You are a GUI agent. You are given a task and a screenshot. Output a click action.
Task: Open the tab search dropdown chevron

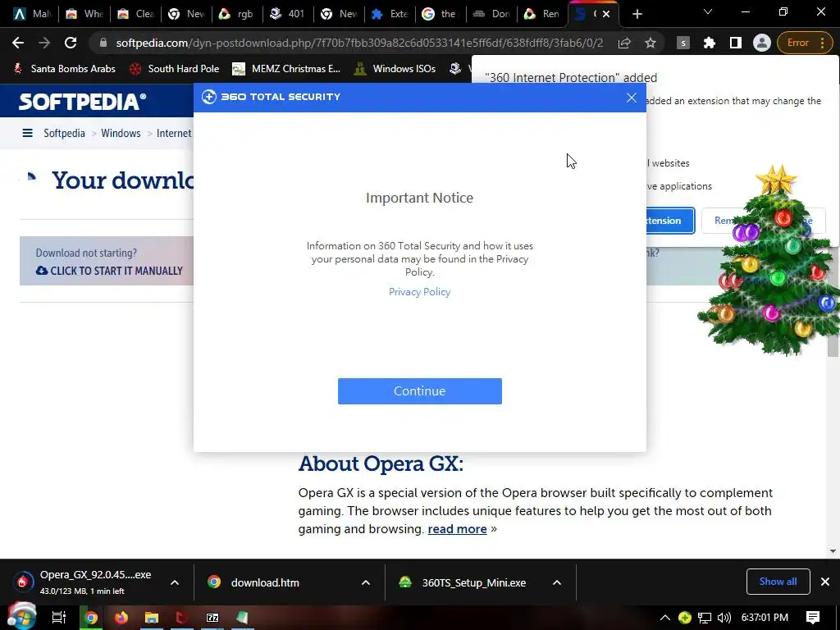pos(708,11)
